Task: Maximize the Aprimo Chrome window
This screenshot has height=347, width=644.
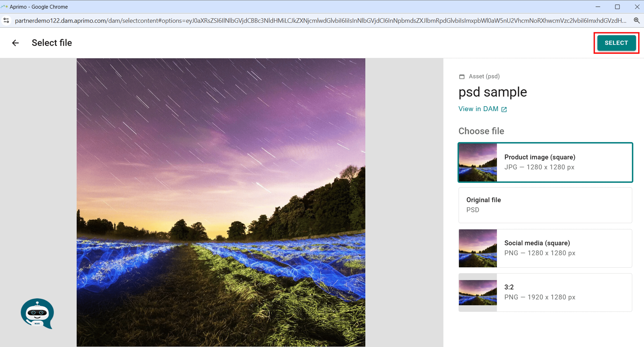Action: (x=617, y=7)
